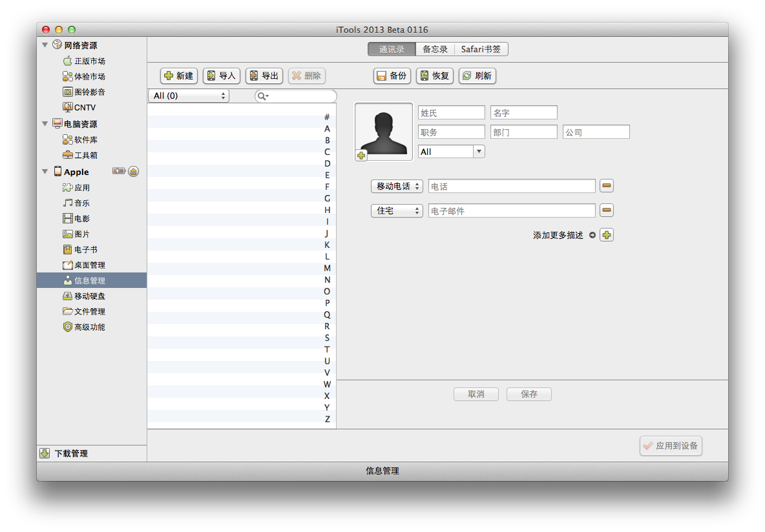Collapse the Apple device group
This screenshot has height=532, width=765.
pos(45,172)
